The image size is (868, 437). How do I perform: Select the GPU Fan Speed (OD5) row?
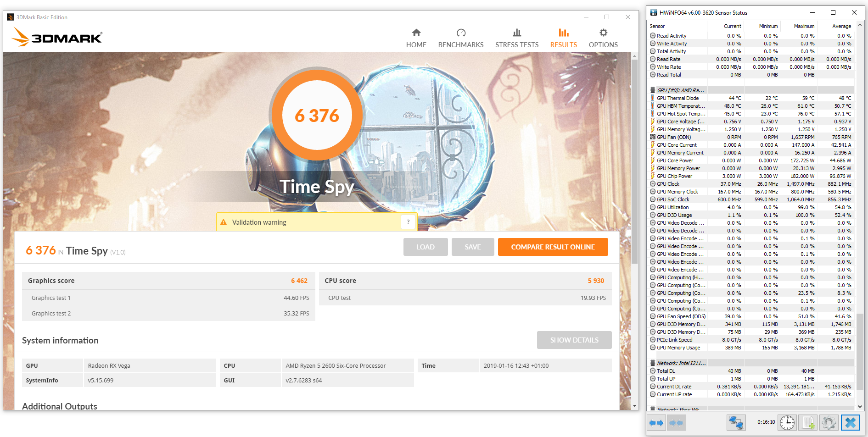(751, 316)
